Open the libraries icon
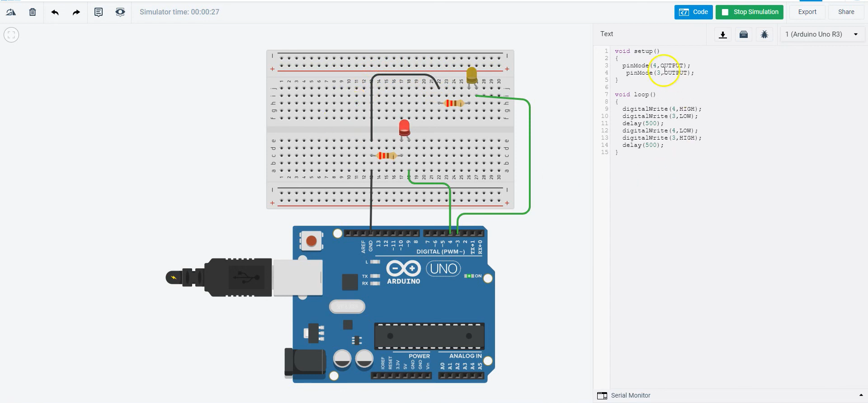The width and height of the screenshot is (868, 403). coord(744,34)
